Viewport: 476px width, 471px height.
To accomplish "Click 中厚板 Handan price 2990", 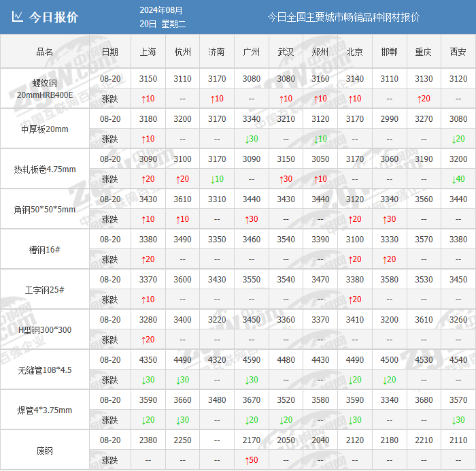I will tap(389, 119).
